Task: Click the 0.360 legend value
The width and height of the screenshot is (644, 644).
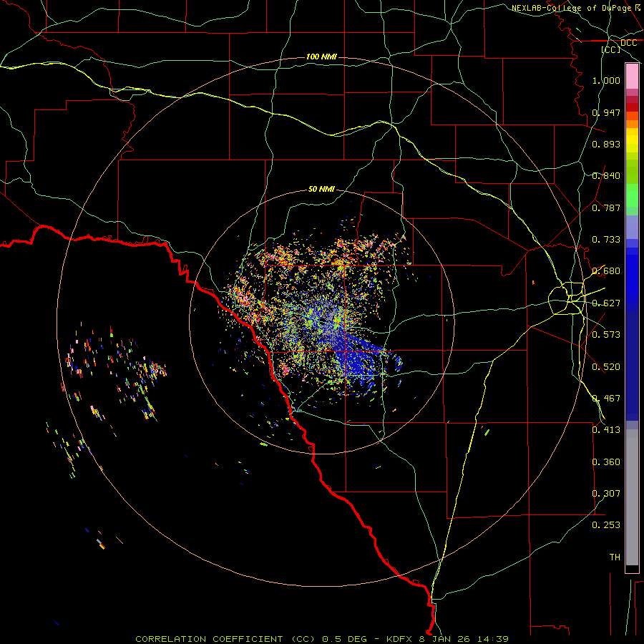Action: 606,462
